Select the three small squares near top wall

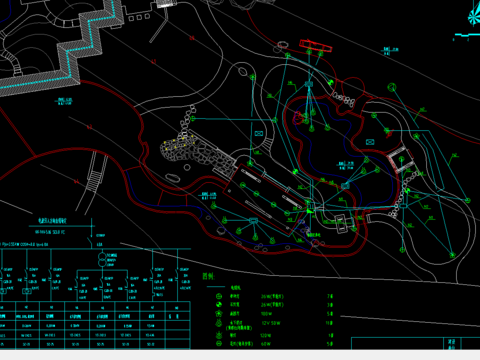tap(139, 17)
